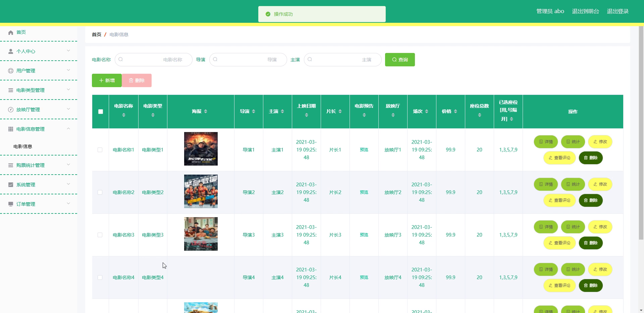Click the pink 删除 batch button
Screen dimensions: 644x313
pos(137,80)
